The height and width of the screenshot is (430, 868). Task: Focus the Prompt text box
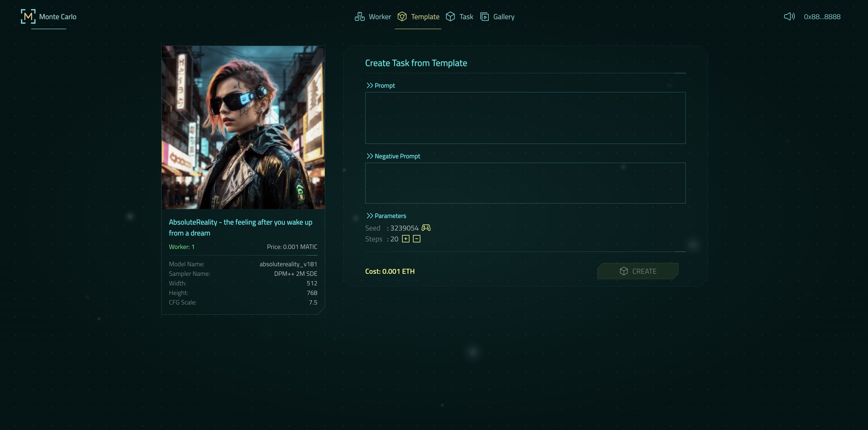coord(525,118)
